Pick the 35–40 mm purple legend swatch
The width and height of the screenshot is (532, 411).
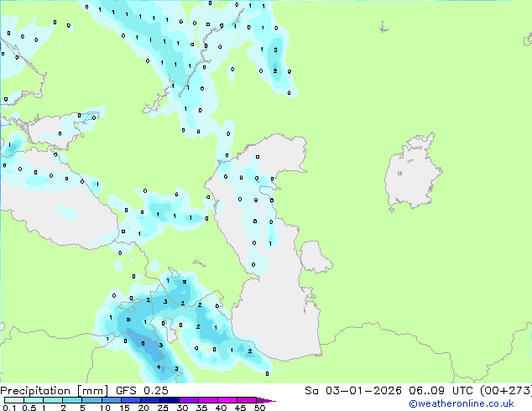coord(207,400)
